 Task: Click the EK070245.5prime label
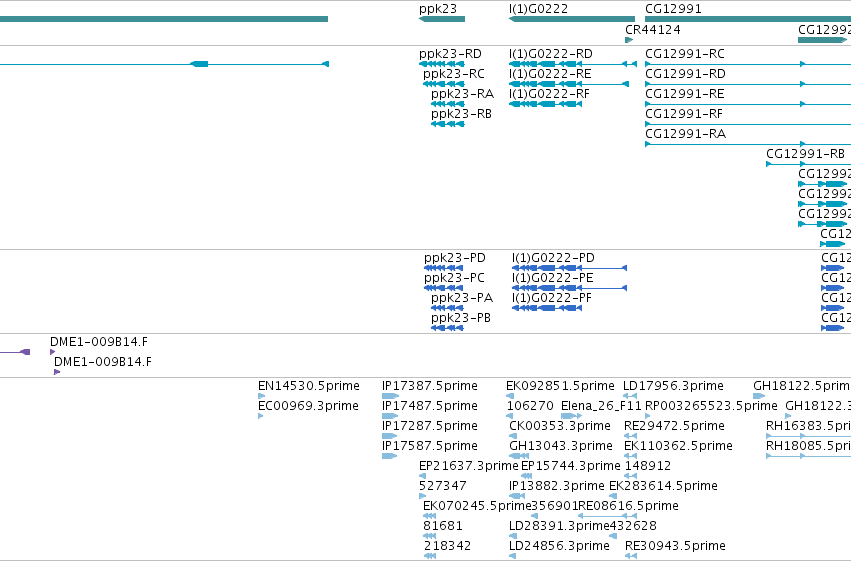(477, 506)
